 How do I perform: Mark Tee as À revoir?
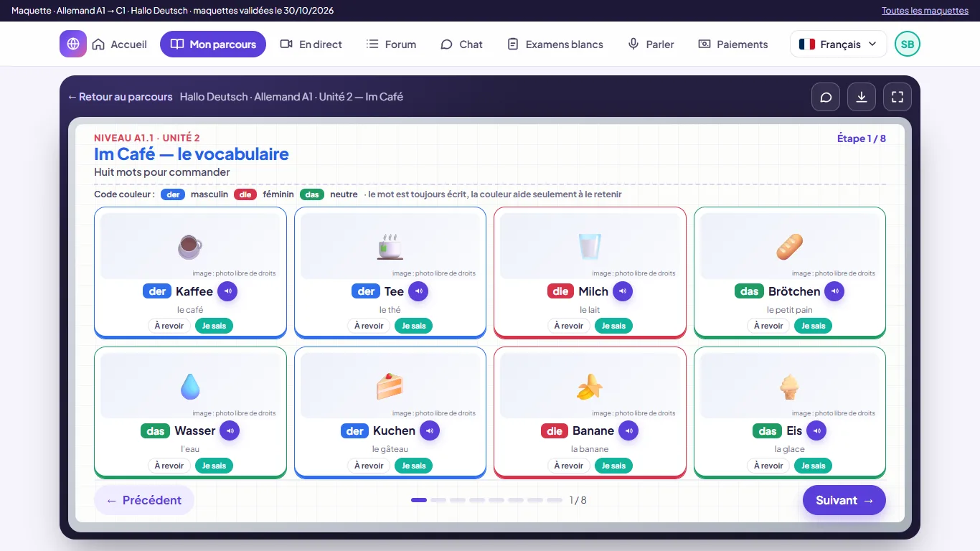point(369,326)
